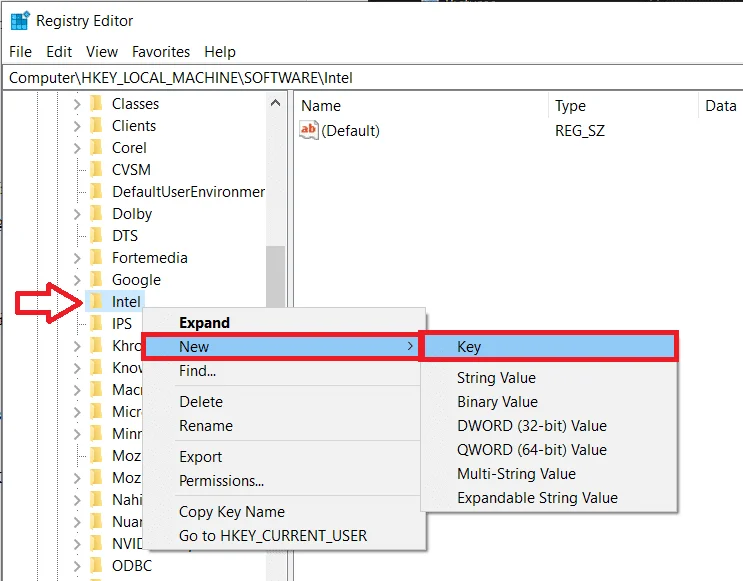Open the New submenu entry

click(x=281, y=347)
